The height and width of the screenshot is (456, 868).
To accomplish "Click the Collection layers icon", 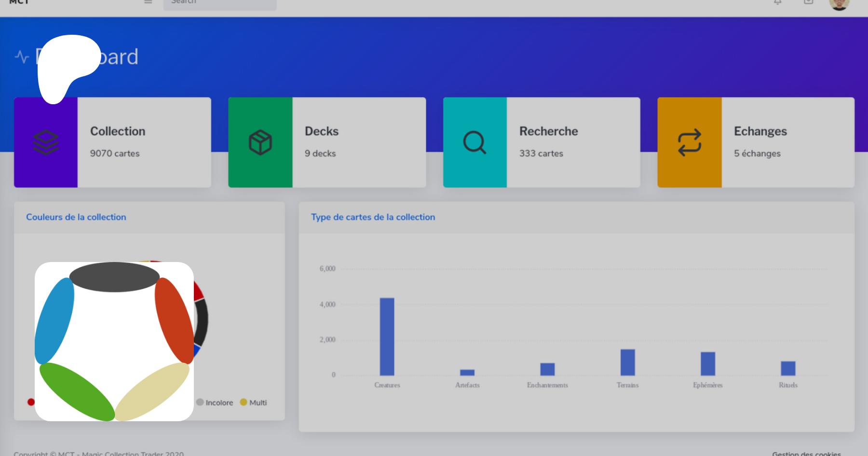I will (x=46, y=142).
